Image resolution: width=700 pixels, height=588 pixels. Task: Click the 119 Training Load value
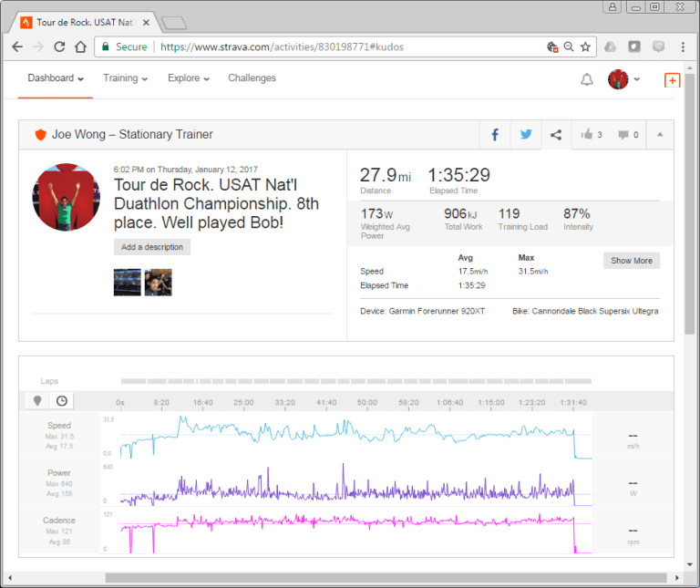pyautogui.click(x=509, y=214)
